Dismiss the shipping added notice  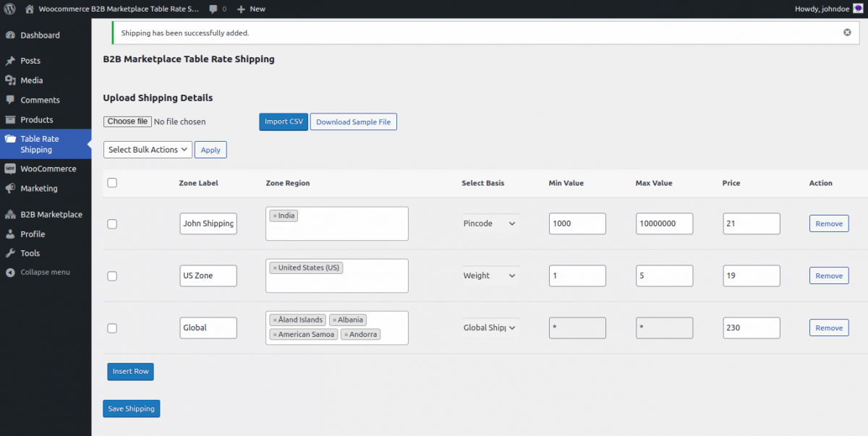(x=847, y=33)
